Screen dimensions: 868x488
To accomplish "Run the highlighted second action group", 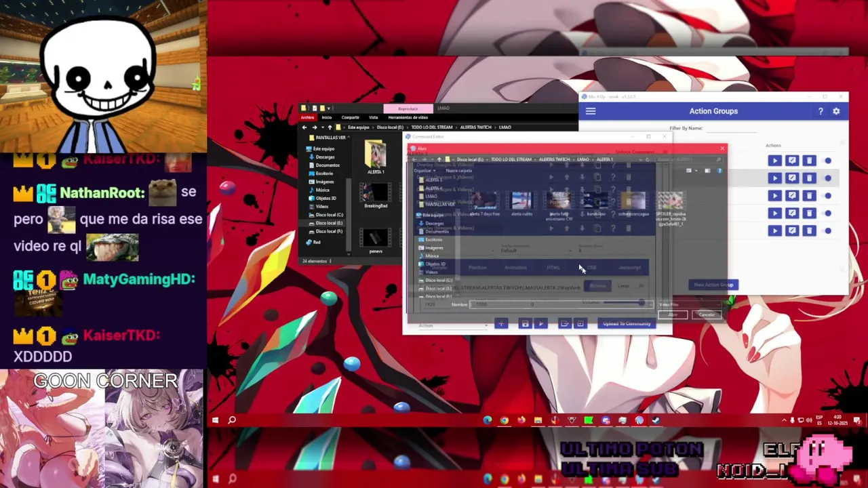I will 774,178.
